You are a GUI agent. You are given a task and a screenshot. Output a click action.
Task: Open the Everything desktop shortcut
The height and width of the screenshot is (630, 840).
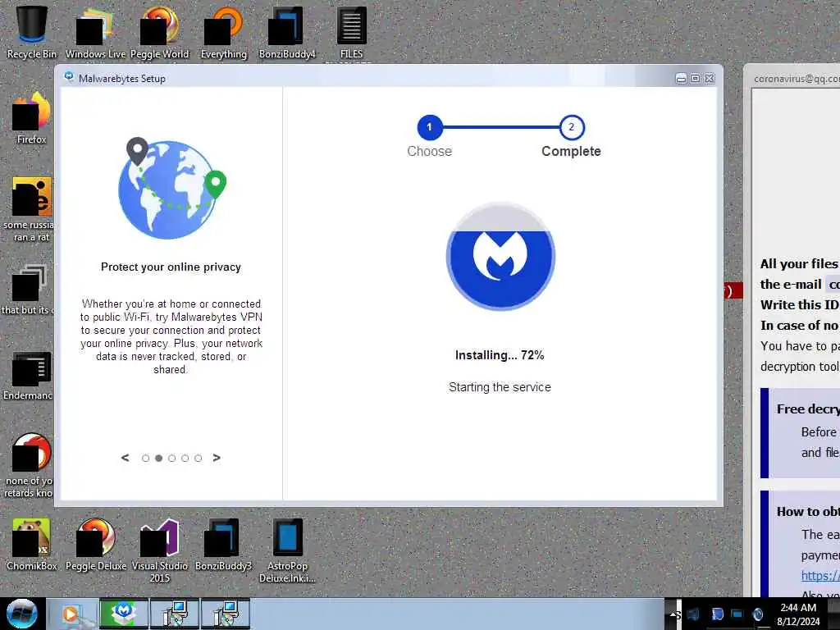click(x=223, y=32)
